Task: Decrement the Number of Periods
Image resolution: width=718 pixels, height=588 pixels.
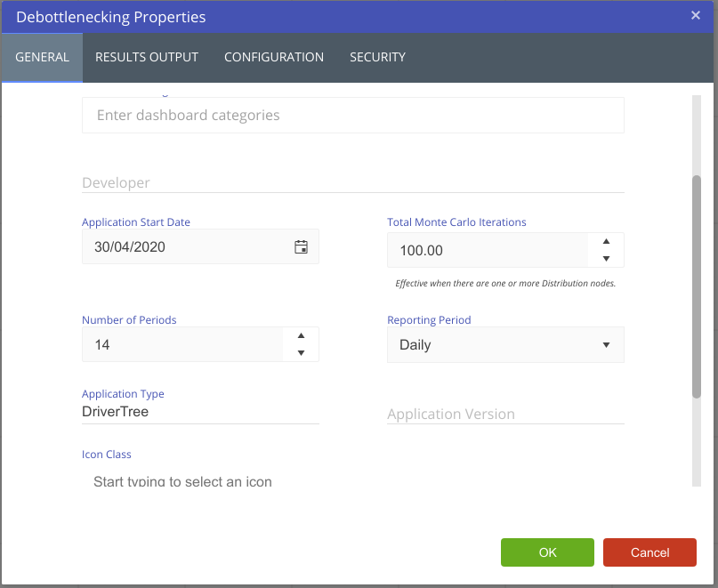Action: tap(301, 353)
